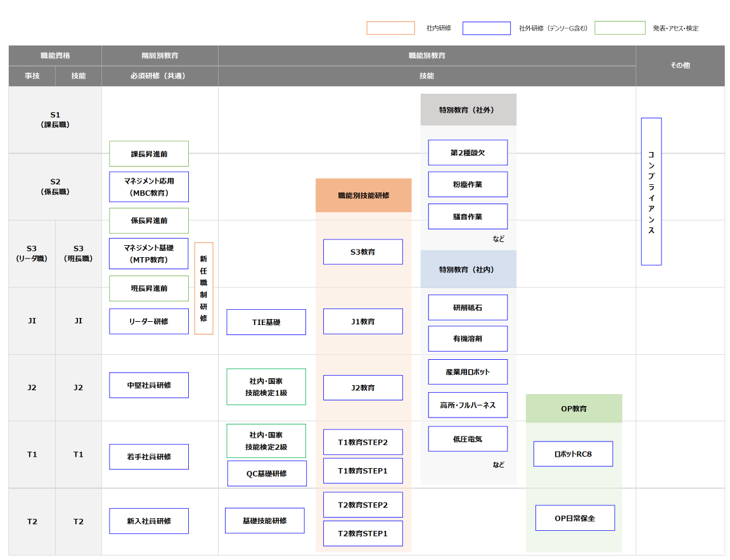Select マネジメント応用 (MBC教育) box
Viewport: 730px width, 560px height.
(x=149, y=187)
